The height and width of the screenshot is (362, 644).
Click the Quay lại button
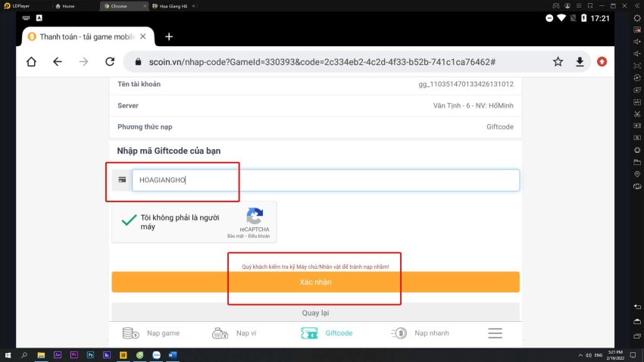click(x=315, y=312)
